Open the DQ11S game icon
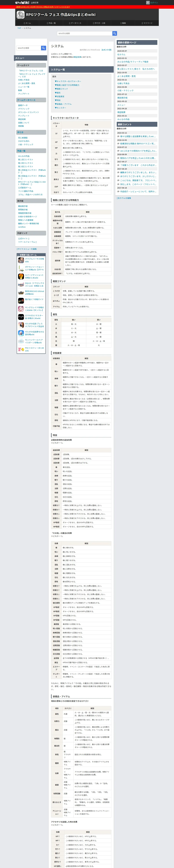This screenshot has height=868, width=174. (x=21, y=284)
